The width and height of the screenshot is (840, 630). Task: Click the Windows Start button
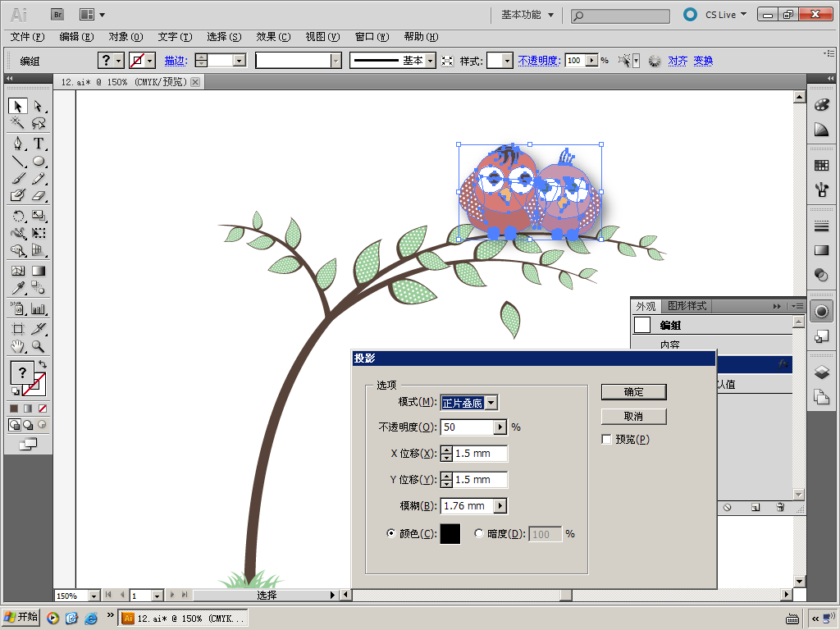click(x=21, y=617)
